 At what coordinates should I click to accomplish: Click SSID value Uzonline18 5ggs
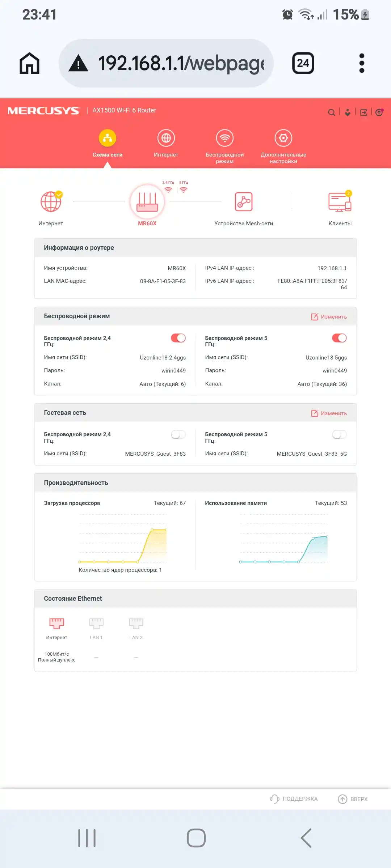pyautogui.click(x=326, y=358)
